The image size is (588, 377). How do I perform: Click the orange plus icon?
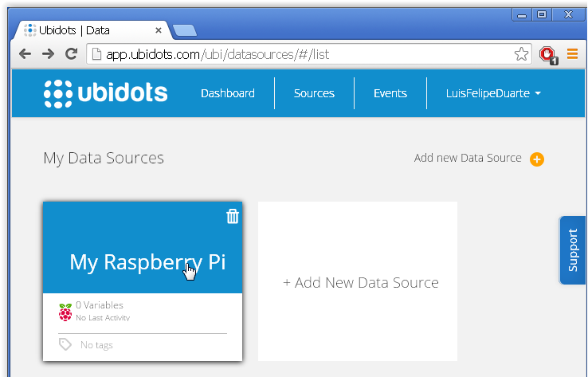(537, 159)
